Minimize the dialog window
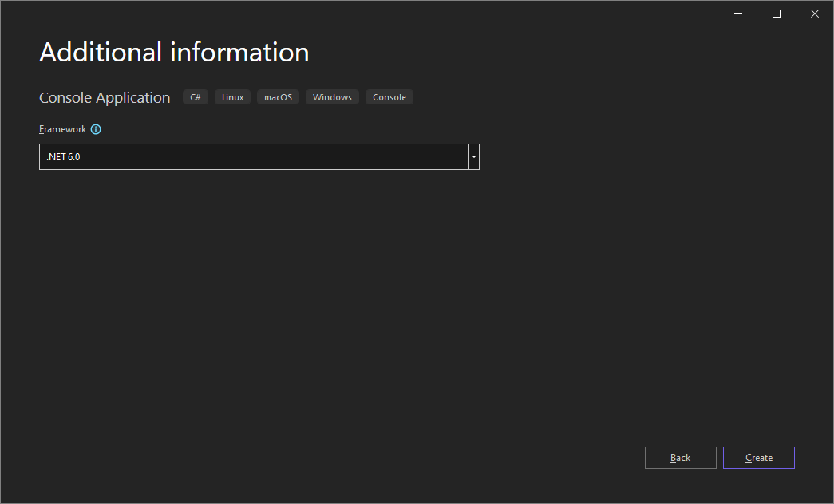The height and width of the screenshot is (504, 834). (x=738, y=14)
